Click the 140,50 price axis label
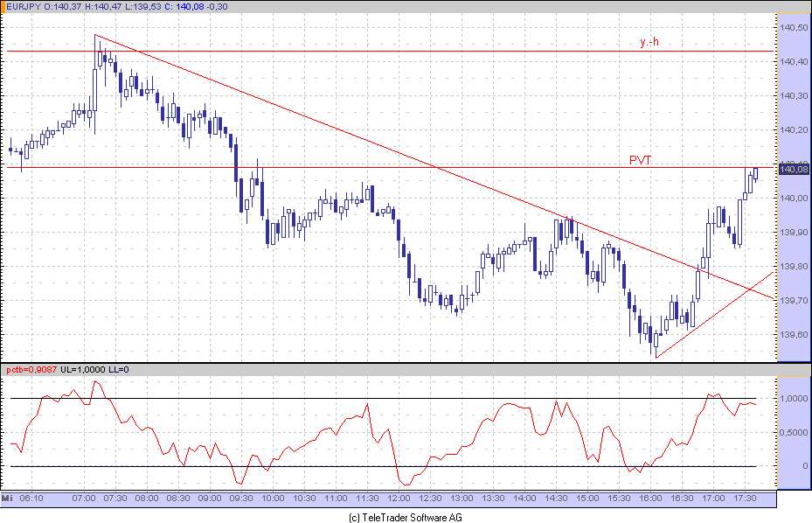This screenshot has height=523, width=812. coord(793,28)
